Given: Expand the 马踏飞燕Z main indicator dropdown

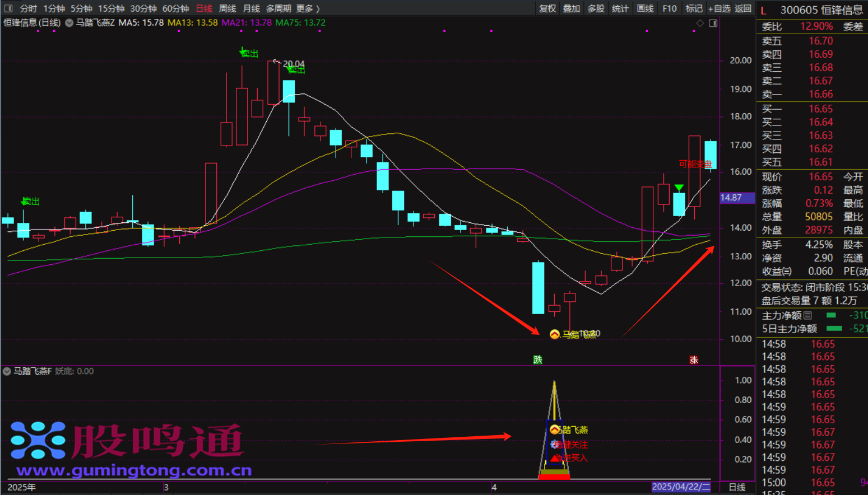Looking at the screenshot, I should point(69,23).
